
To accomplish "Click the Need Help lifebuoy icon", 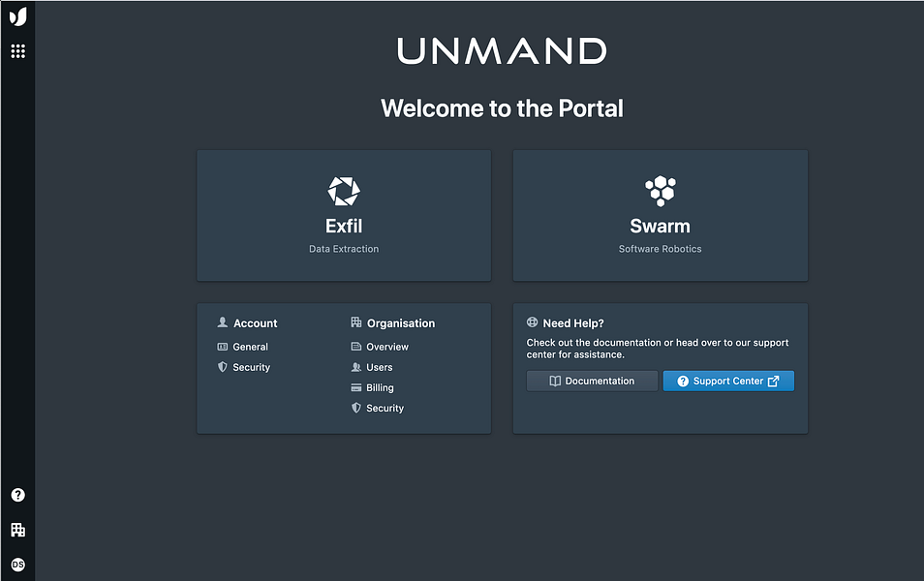I will click(x=532, y=322).
